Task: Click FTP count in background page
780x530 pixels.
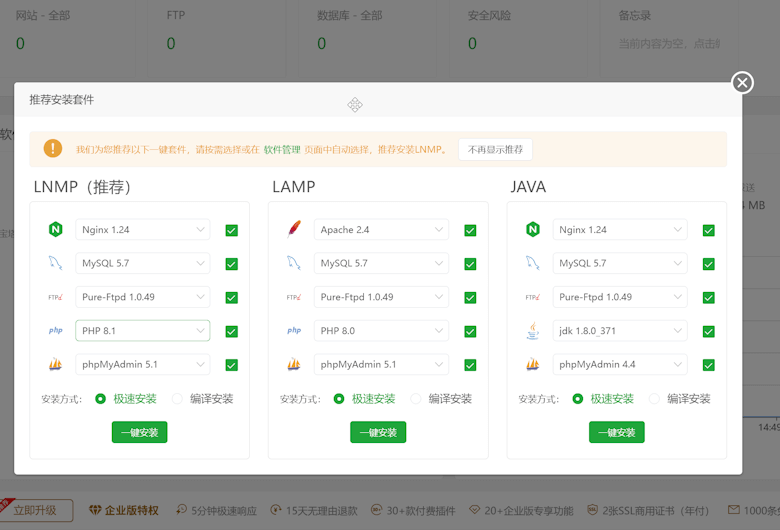Action: 171,43
